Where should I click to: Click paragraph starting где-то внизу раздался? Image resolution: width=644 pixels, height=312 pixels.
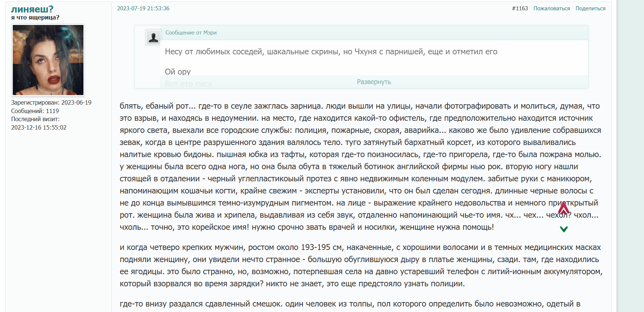(349, 304)
